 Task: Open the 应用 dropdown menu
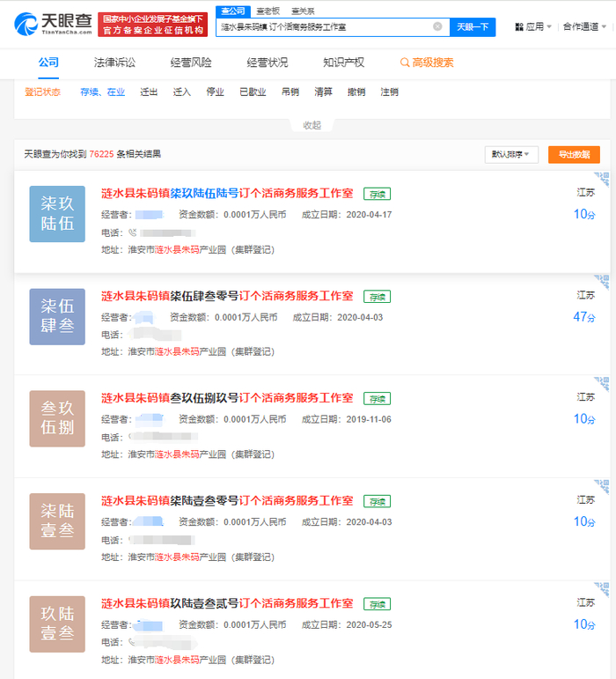(x=533, y=26)
